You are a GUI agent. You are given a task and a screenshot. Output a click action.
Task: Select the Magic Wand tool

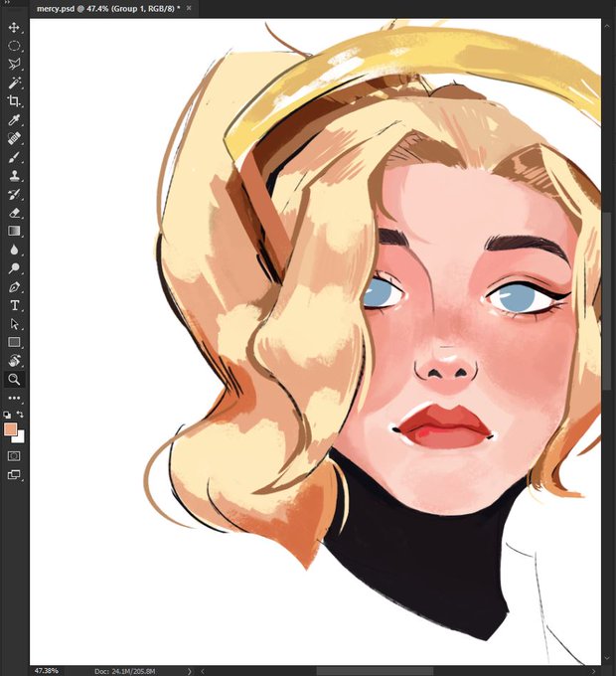(14, 83)
